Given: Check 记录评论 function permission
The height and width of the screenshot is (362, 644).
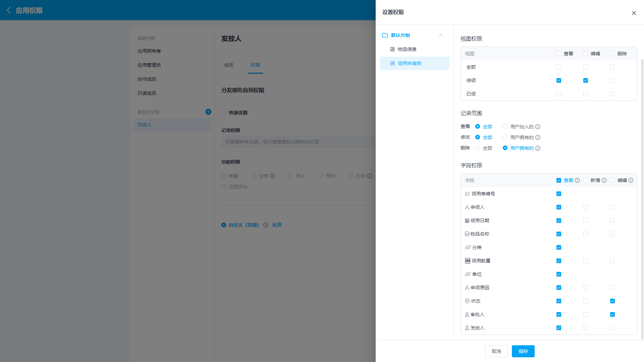Looking at the screenshot, I should pyautogui.click(x=224, y=187).
